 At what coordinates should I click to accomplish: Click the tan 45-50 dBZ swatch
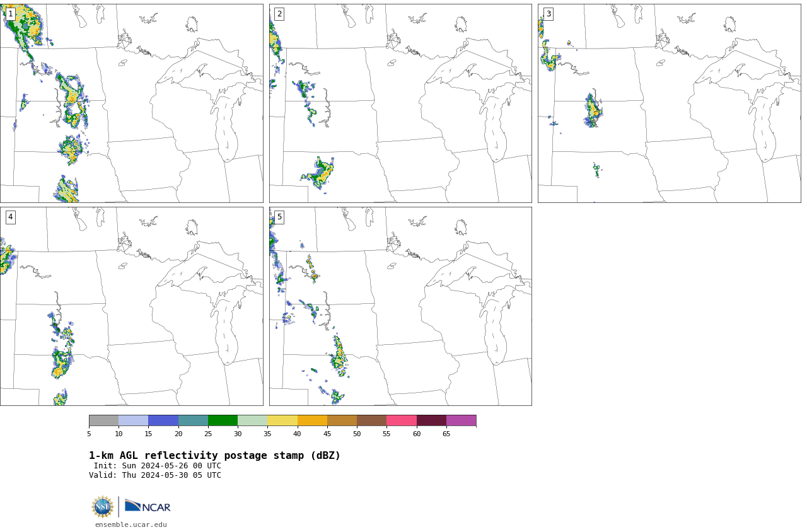(342, 420)
